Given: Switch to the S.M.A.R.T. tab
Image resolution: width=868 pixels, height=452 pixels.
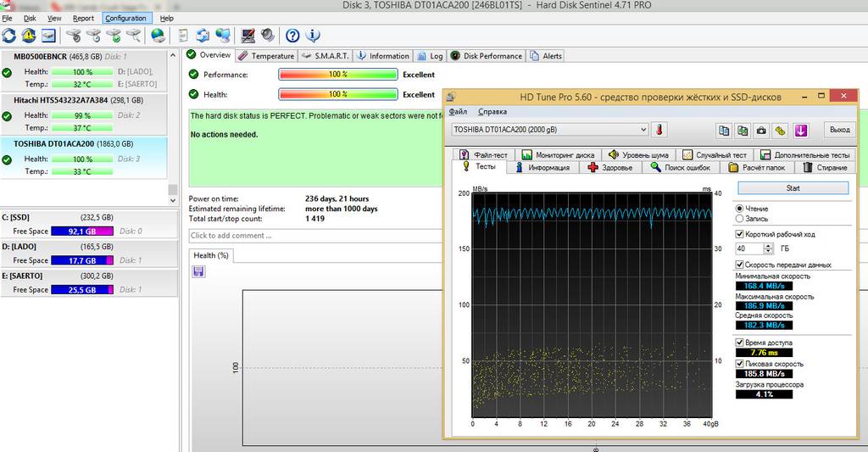Looking at the screenshot, I should coord(325,56).
